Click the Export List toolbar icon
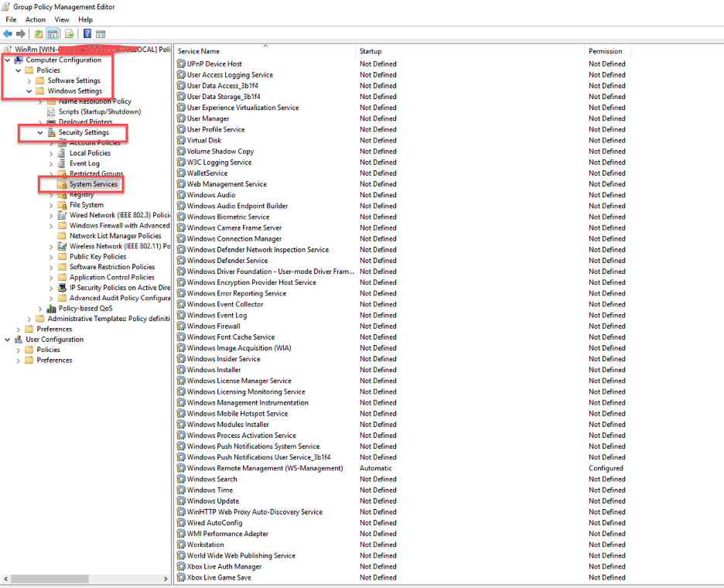This screenshot has width=724, height=588. [x=70, y=33]
